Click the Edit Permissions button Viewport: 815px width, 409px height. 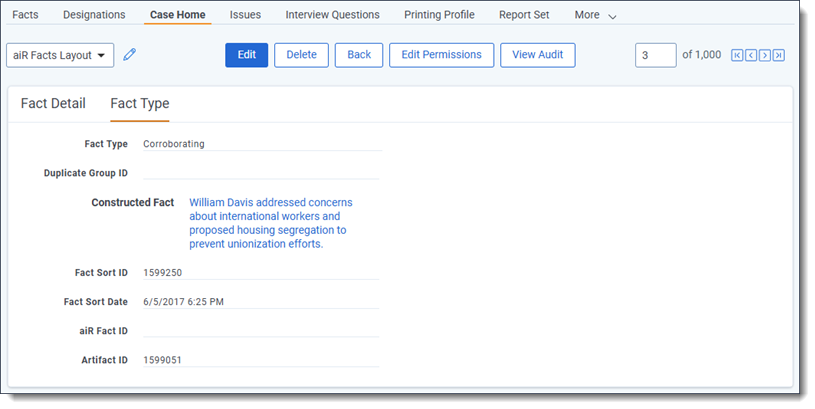click(441, 55)
